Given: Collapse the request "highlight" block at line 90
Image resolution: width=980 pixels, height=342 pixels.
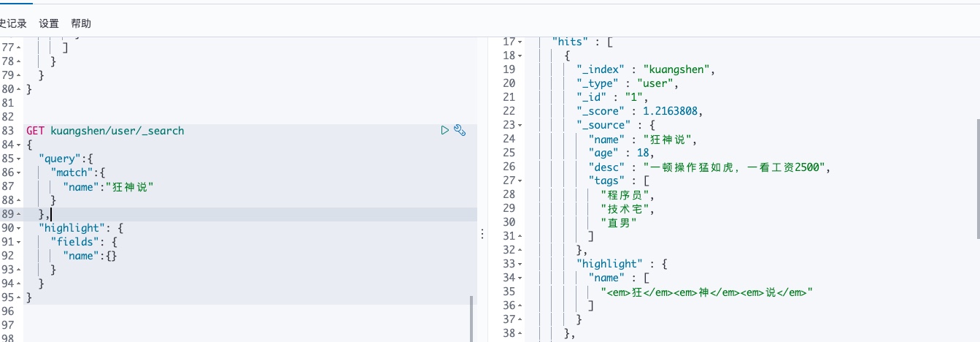Looking at the screenshot, I should (x=18, y=229).
